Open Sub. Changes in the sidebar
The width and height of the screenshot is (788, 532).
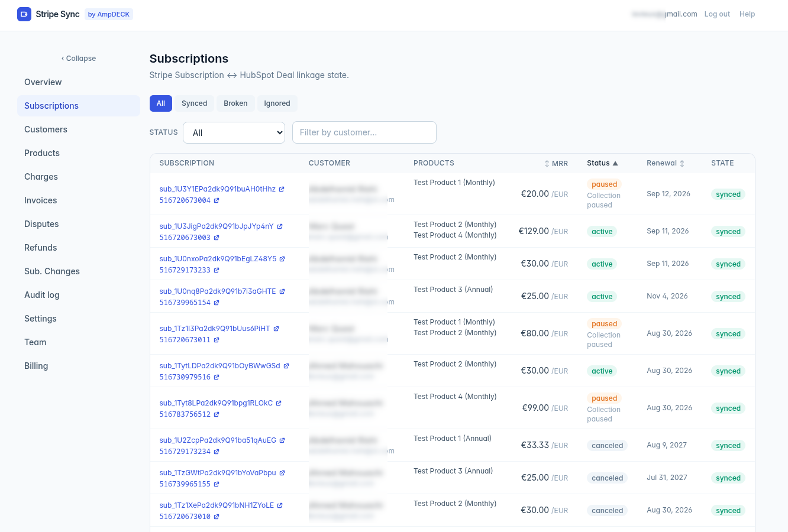[x=79, y=271]
